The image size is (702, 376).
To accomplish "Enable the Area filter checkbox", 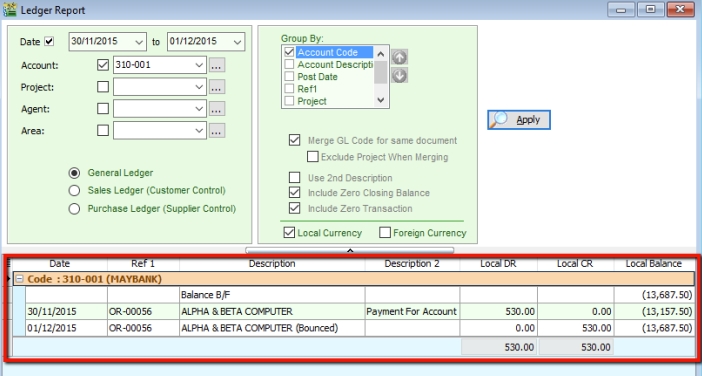I will [x=103, y=131].
